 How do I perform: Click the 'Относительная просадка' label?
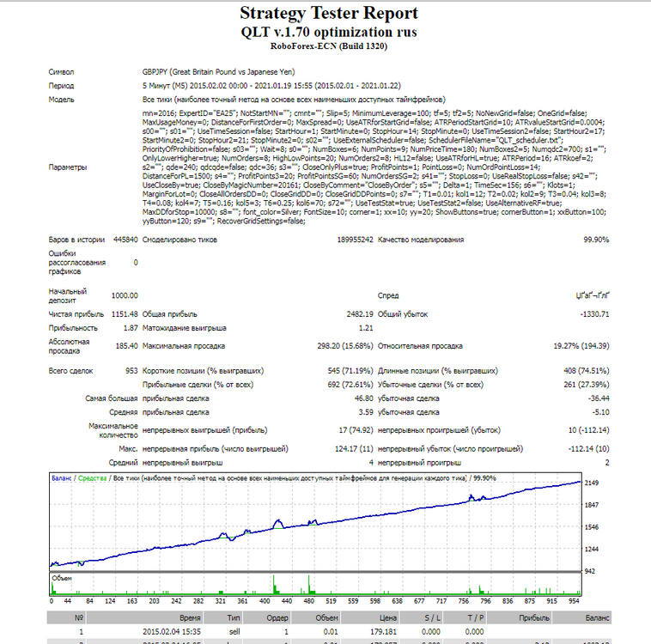pyautogui.click(x=420, y=346)
